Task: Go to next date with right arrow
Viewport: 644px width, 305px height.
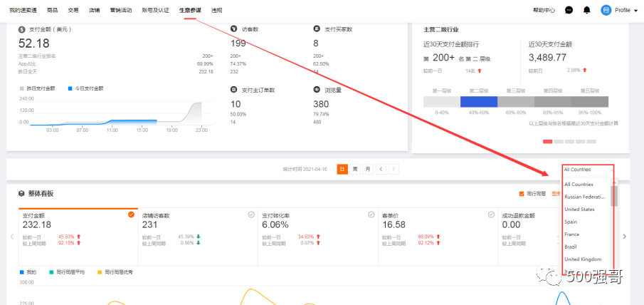Action: [x=394, y=169]
